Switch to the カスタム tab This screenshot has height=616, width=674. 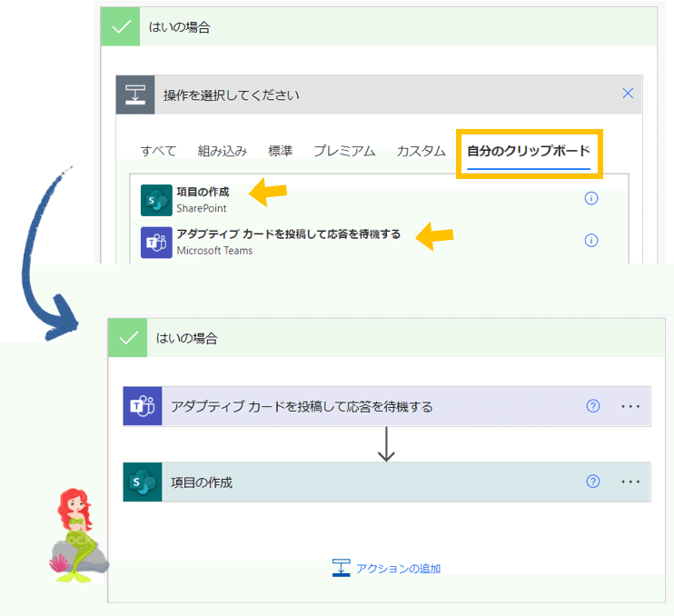[421, 151]
